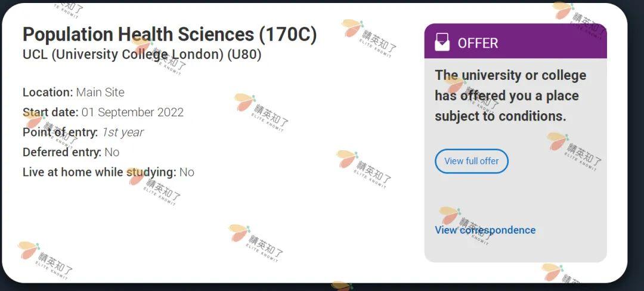Click the Live at home while studying label
Viewport: 644px width, 291px height.
tap(99, 172)
